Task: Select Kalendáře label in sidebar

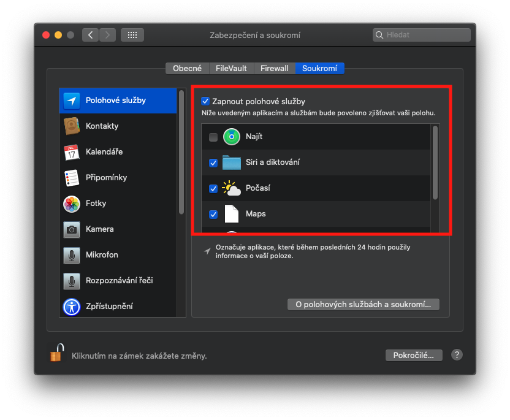Action: [x=104, y=151]
